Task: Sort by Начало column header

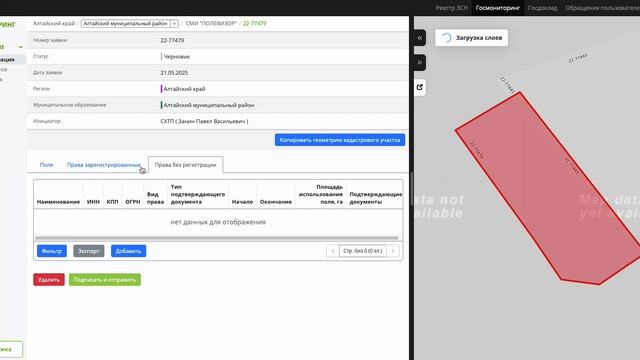Action: click(x=242, y=202)
